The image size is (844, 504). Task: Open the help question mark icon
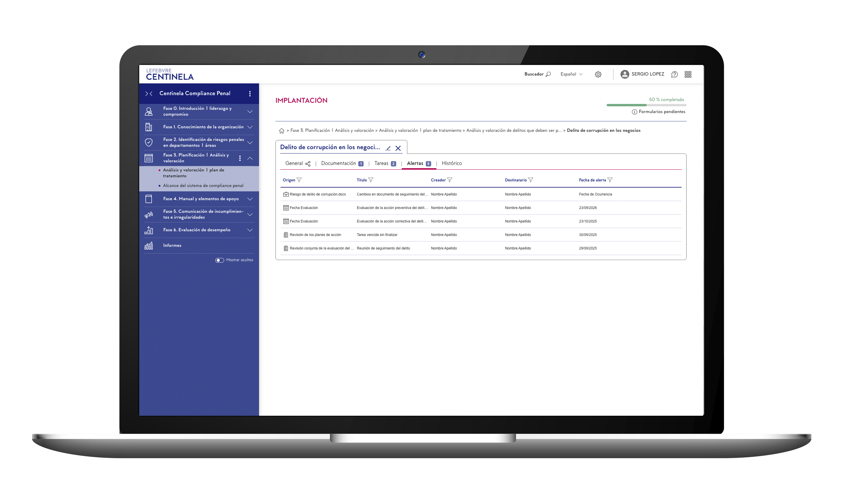point(674,74)
